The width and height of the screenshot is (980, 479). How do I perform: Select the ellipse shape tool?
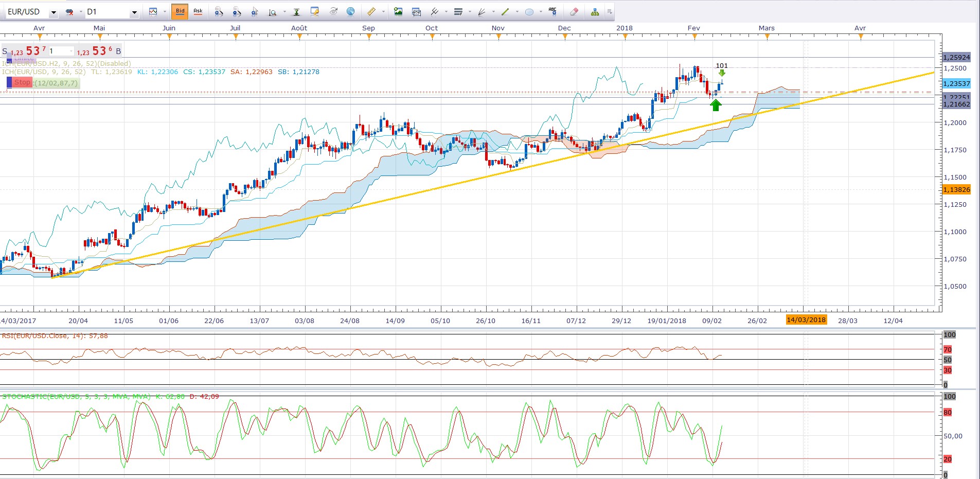(x=529, y=12)
